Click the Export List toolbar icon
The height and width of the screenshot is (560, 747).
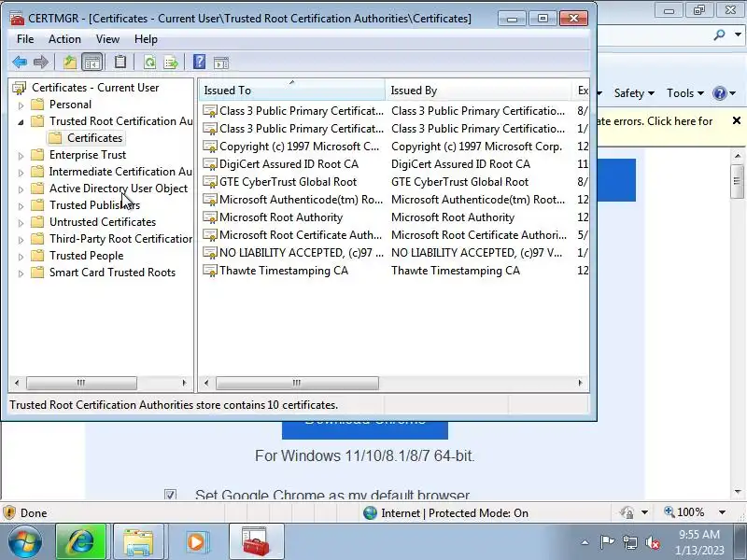pos(171,63)
